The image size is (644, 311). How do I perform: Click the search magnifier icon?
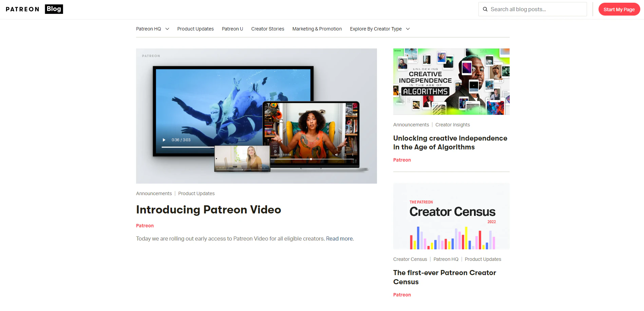(485, 9)
